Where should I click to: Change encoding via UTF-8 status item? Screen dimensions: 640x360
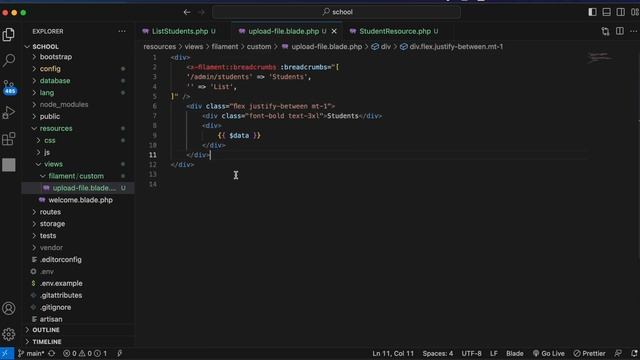coord(471,353)
